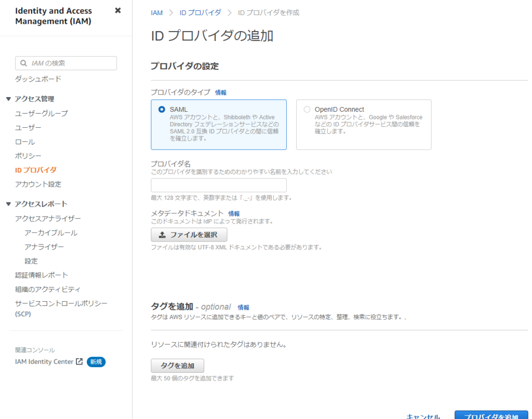532x419 pixels.
Task: Click the external link icon beside IAM Identity Center
Action: [x=79, y=362]
